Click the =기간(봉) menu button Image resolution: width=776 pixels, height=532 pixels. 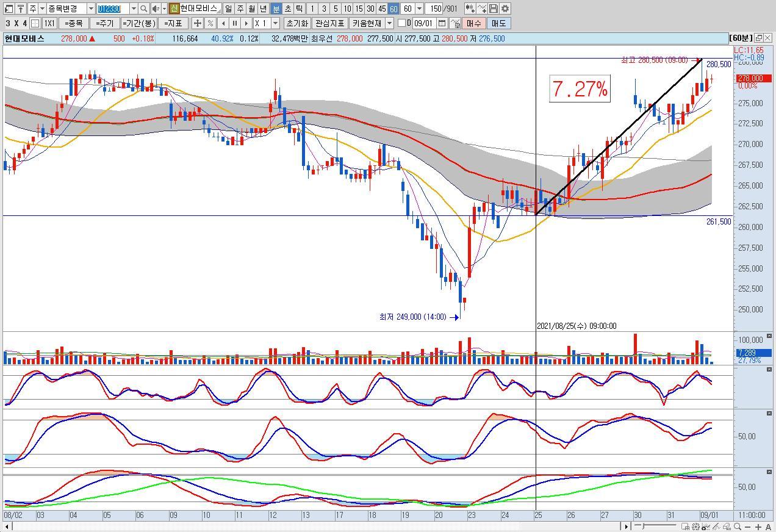coord(139,23)
